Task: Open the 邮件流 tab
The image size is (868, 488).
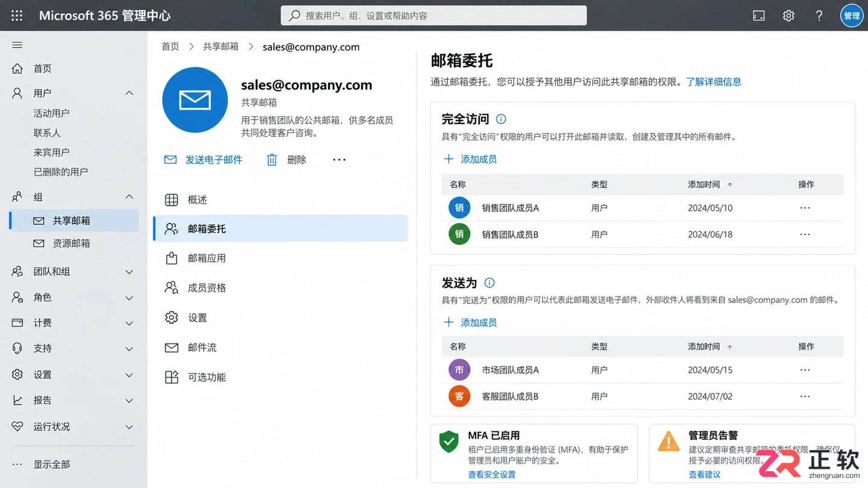Action: point(280,348)
